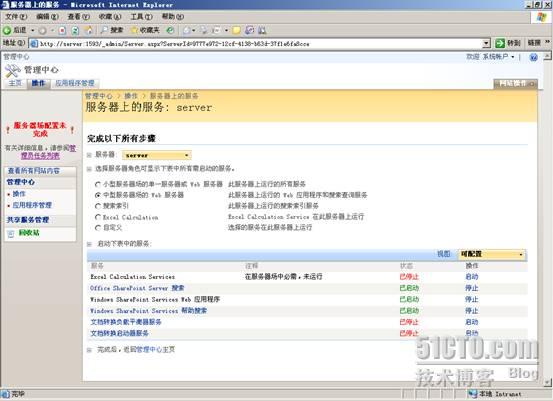
Task: Click 共享服务管理 sidebar heading
Action: click(x=28, y=220)
